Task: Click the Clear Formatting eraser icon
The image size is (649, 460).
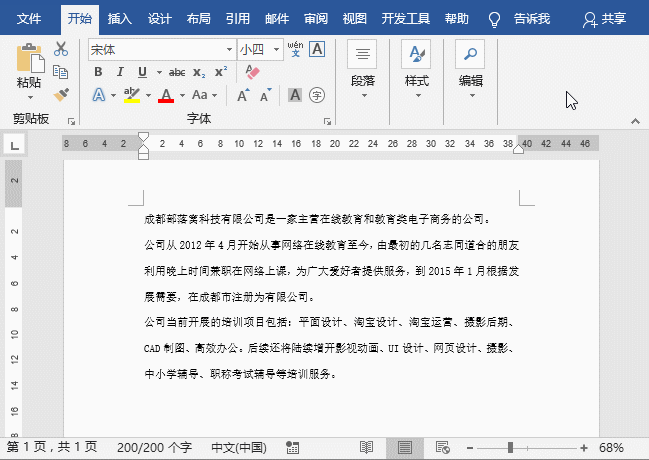Action: pos(252,72)
